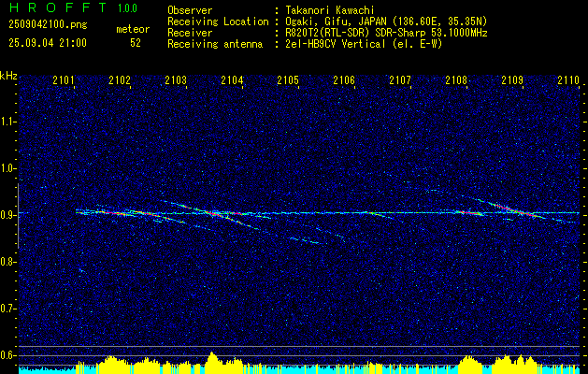Image resolution: width=588 pixels, height=374 pixels.
Task: Click time marker 2102
Action: pos(120,80)
